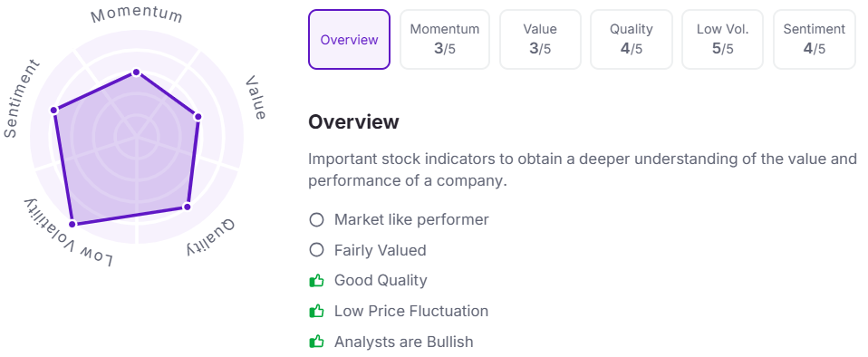Click the Sentiment data point on radar chart
The image size is (868, 357).
(54, 111)
